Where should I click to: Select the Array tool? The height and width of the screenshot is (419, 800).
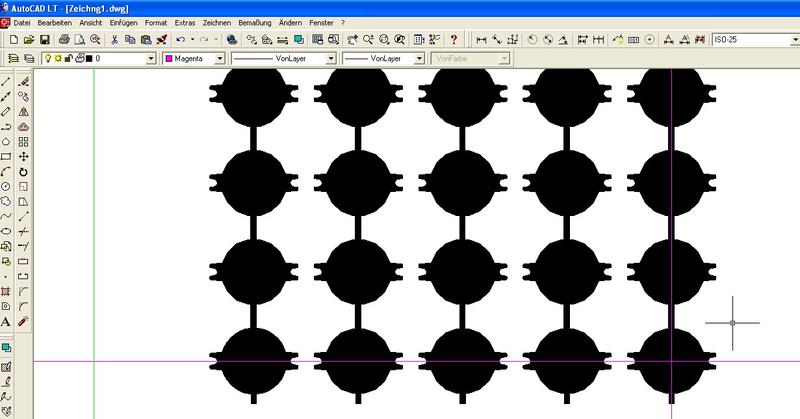(x=23, y=142)
